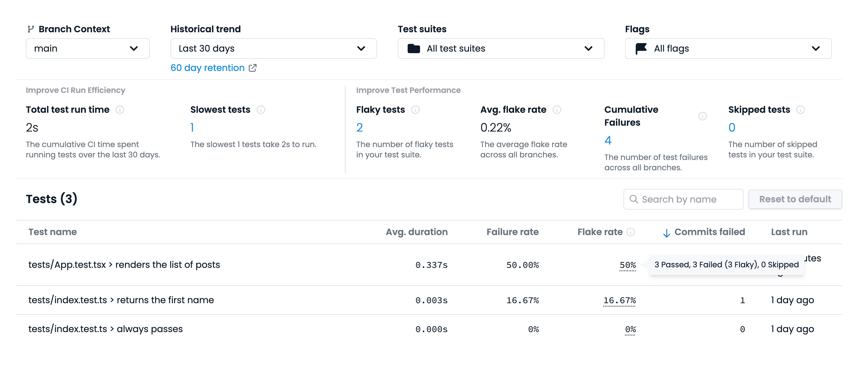Click the 50% flake rate link

pos(627,265)
